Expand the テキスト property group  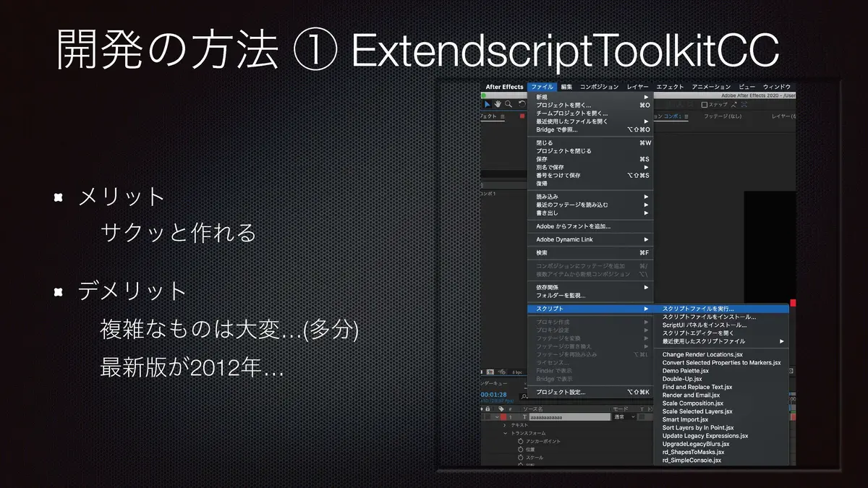(505, 425)
